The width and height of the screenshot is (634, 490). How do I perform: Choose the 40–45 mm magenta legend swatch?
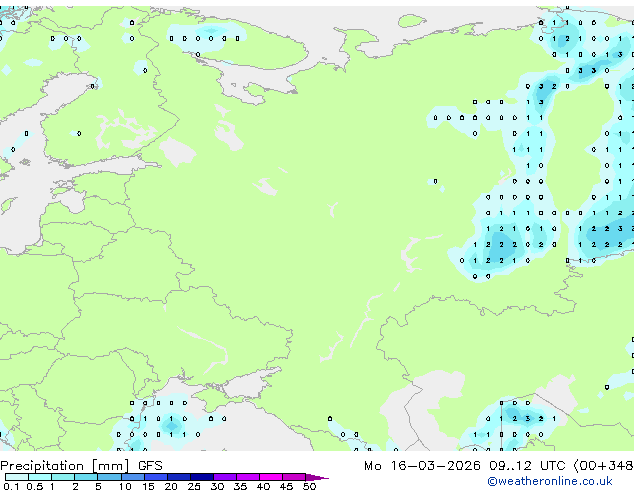click(271, 477)
